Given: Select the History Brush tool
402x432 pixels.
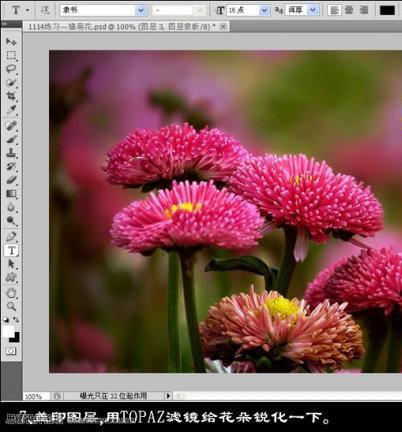Looking at the screenshot, I should click(11, 166).
